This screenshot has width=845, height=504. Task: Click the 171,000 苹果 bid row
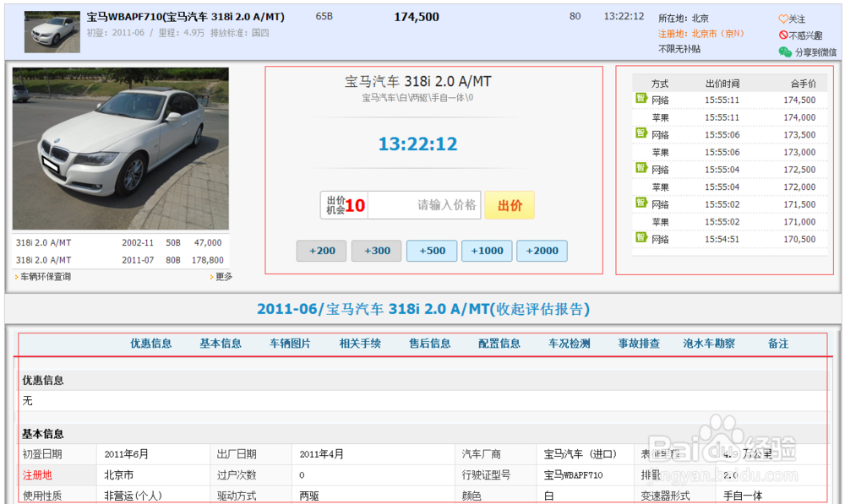pyautogui.click(x=730, y=222)
